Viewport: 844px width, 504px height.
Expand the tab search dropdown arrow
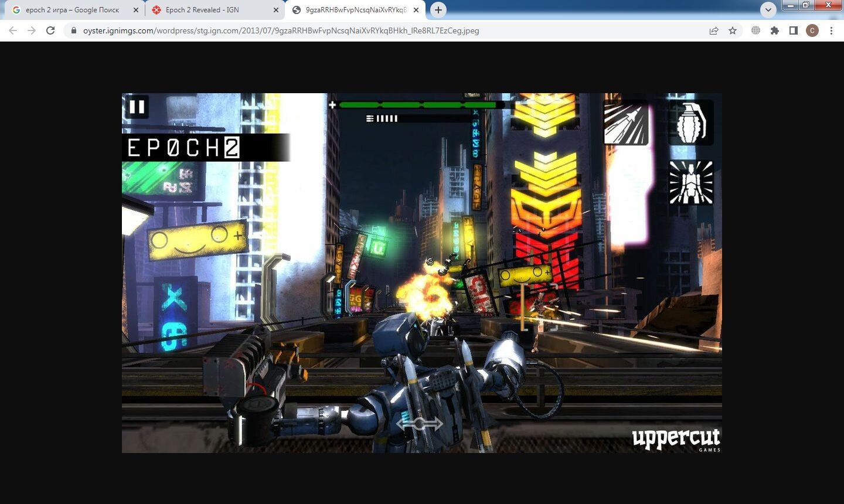point(768,9)
